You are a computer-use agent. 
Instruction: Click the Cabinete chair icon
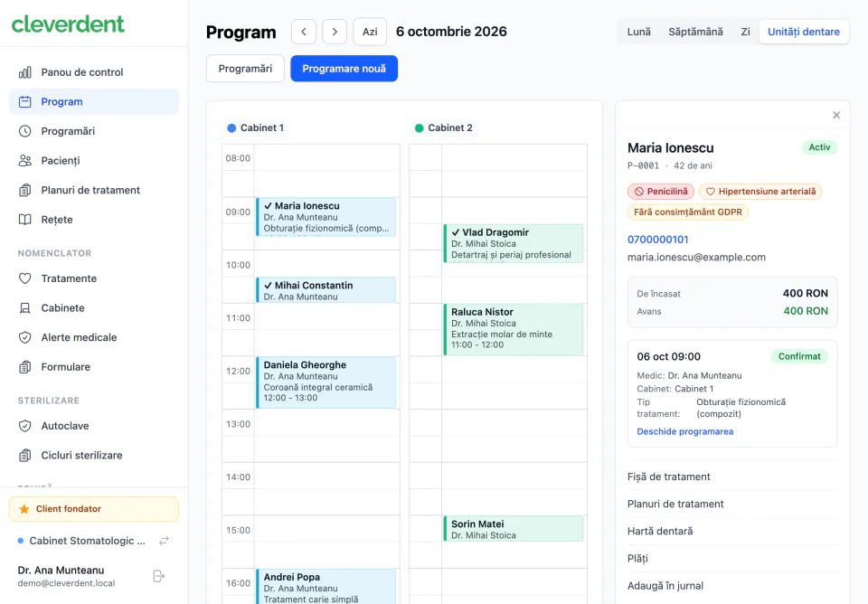point(25,307)
